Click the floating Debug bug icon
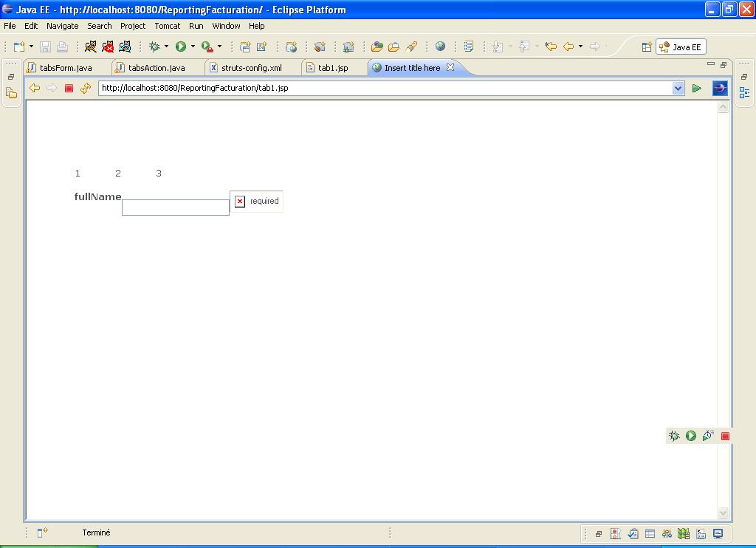Screen dimensions: 756x548 tap(674, 436)
